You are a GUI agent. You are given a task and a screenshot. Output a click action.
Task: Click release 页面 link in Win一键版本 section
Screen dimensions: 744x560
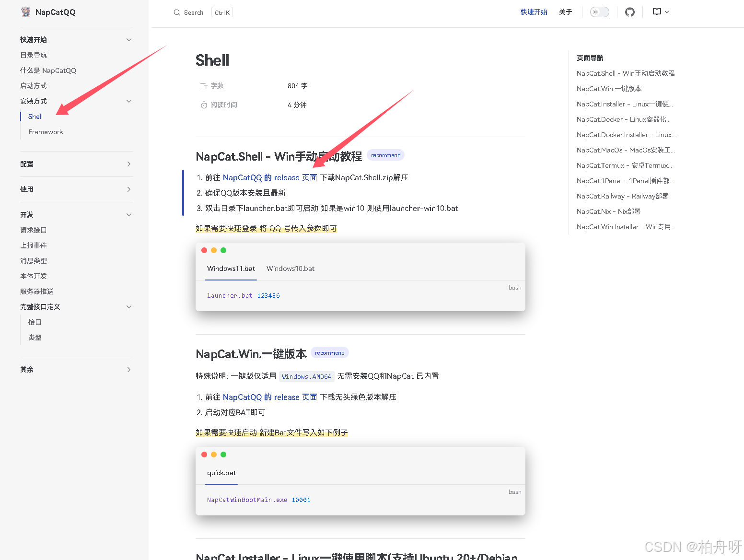(x=270, y=397)
